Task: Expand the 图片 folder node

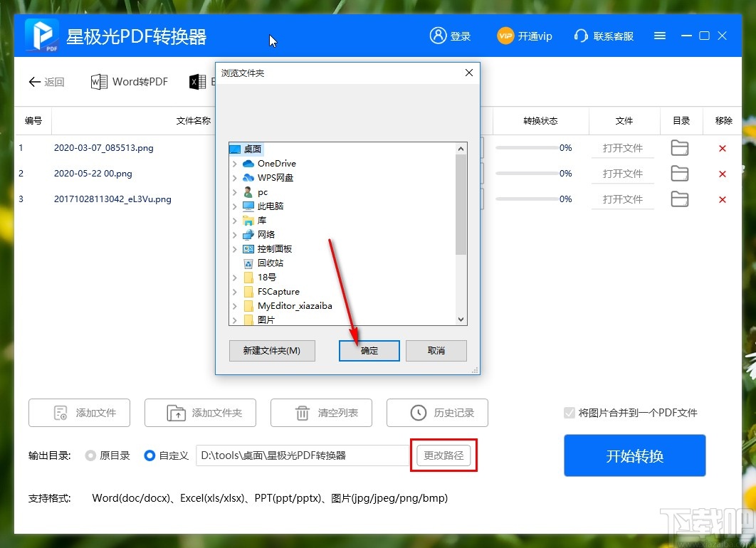Action: (236, 320)
